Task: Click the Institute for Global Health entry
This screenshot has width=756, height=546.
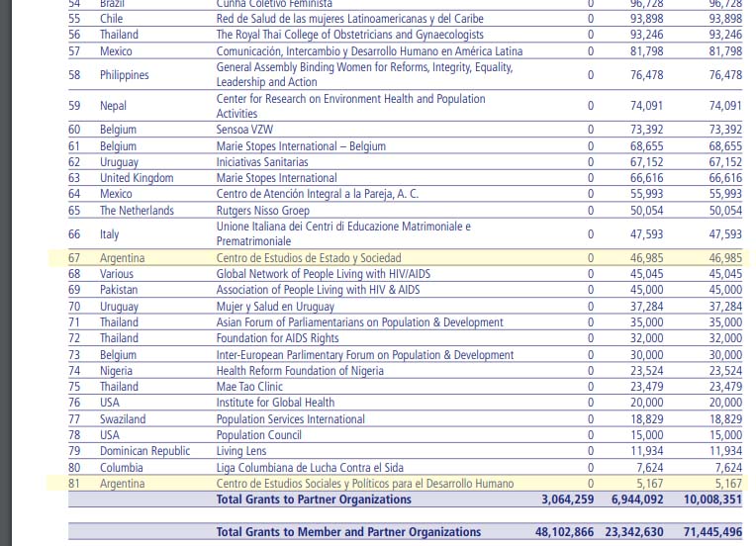Action: [275, 403]
